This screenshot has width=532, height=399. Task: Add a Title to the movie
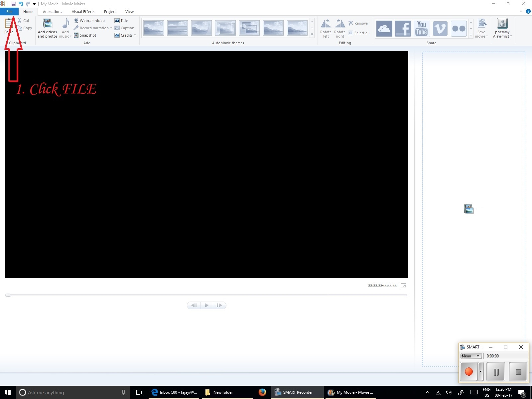coord(121,21)
